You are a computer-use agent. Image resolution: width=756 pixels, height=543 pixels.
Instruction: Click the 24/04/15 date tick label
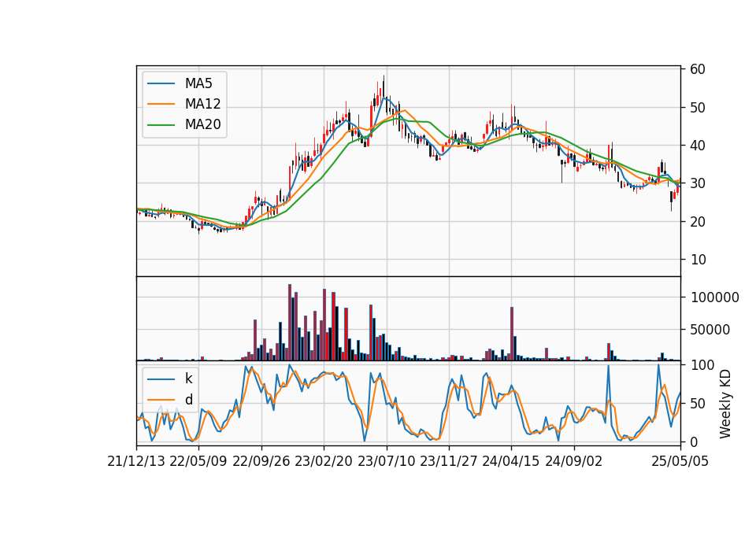(510, 461)
